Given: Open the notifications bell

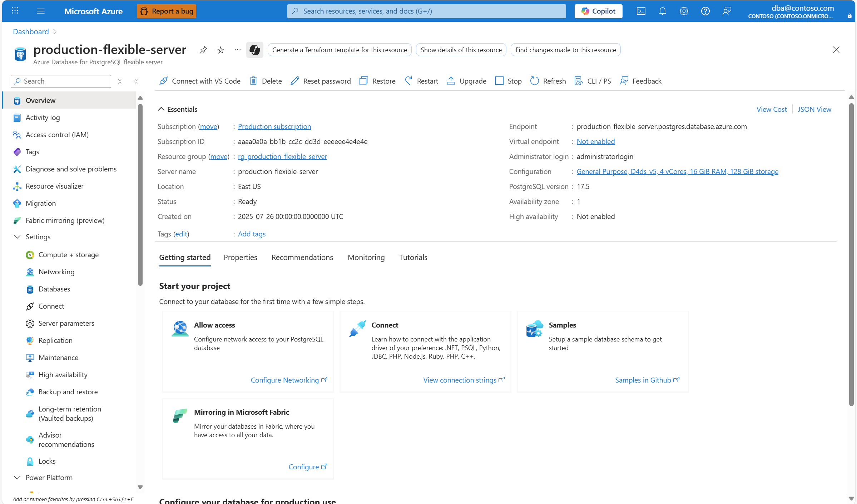Looking at the screenshot, I should point(662,11).
